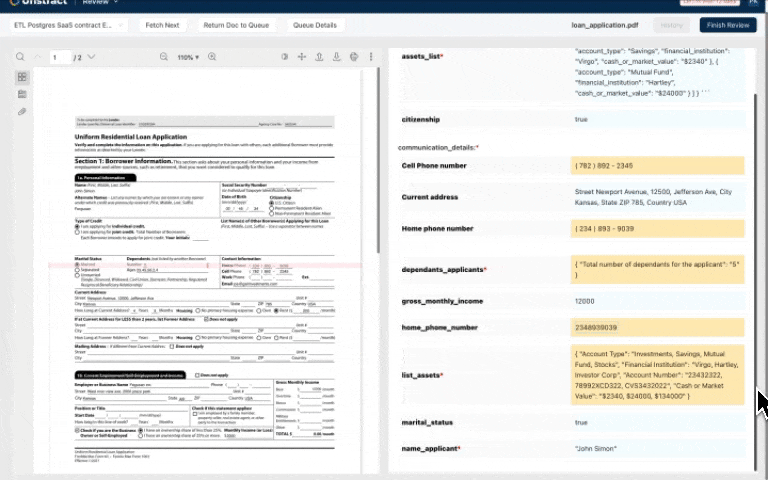Enter full screen mode using the cross-arrows icon
The image size is (768, 480).
pyautogui.click(x=302, y=57)
